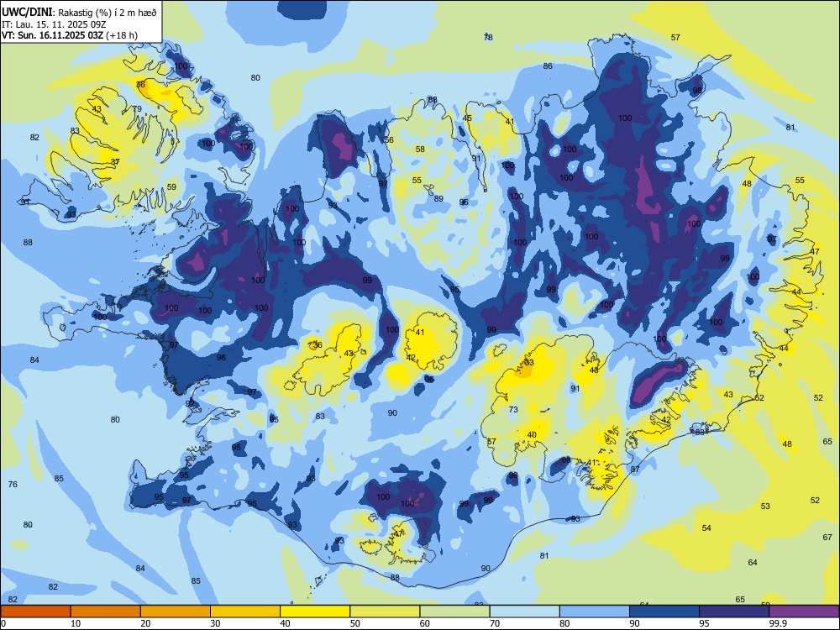This screenshot has width=840, height=630.
Task: Click the humidity value '78' on the map
Action: [x=488, y=38]
